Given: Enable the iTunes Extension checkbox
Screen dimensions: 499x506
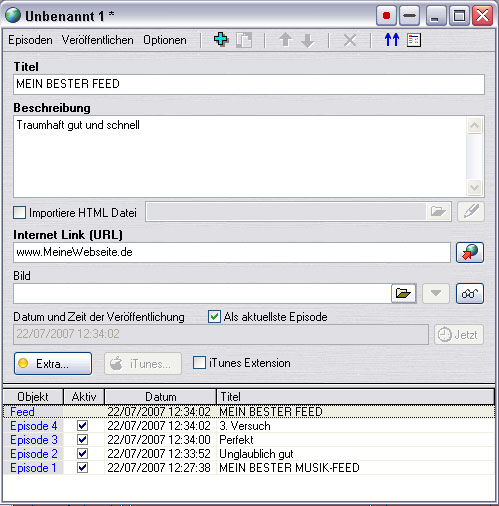Looking at the screenshot, I should 199,363.
